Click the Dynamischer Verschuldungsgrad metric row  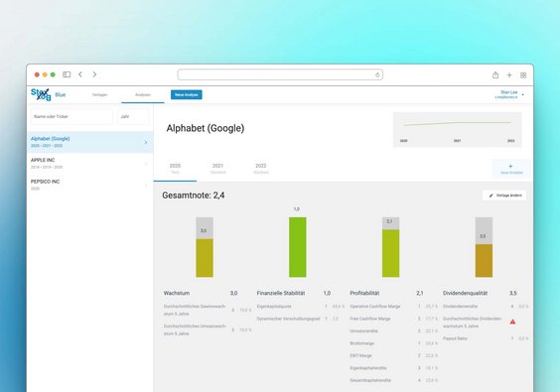[x=298, y=319]
